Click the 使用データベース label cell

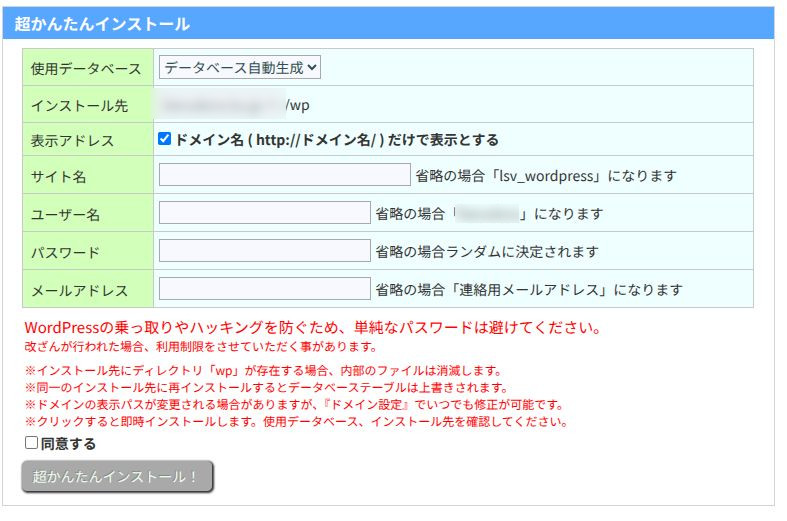point(88,67)
